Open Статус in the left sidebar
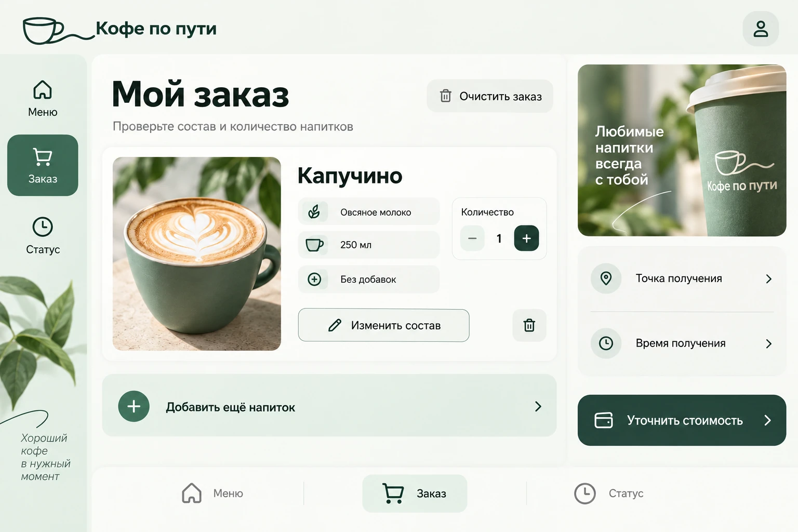Image resolution: width=798 pixels, height=532 pixels. coord(43,235)
